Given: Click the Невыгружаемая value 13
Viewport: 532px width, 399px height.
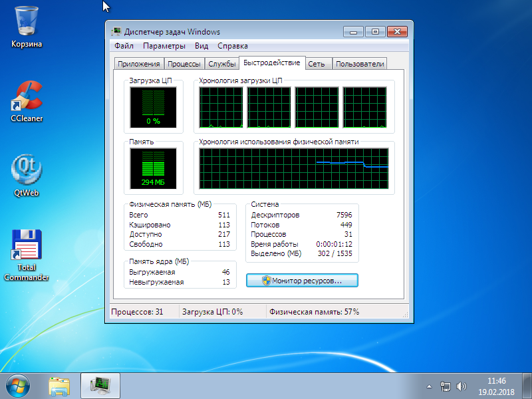Looking at the screenshot, I should pos(226,282).
